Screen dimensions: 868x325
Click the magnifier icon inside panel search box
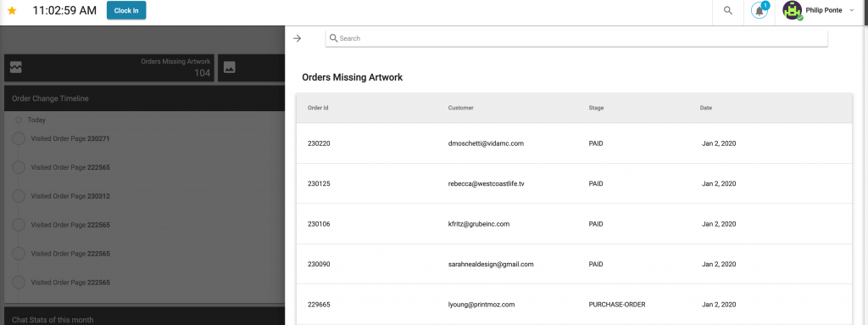click(333, 38)
